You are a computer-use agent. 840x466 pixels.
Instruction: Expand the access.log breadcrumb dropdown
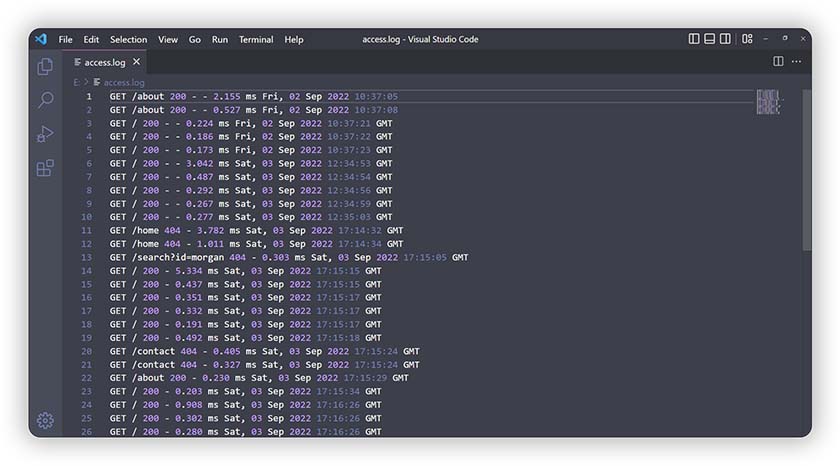123,82
